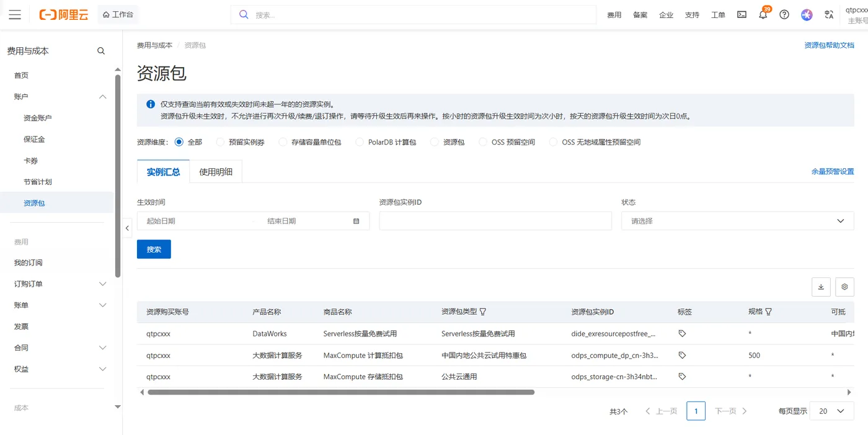Collapse the 账户 sidebar section
This screenshot has width=868, height=435.
pyautogui.click(x=103, y=96)
